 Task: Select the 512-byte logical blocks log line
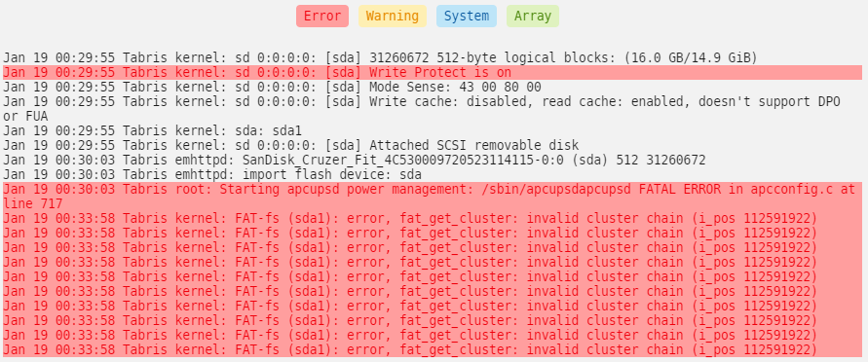(380, 58)
